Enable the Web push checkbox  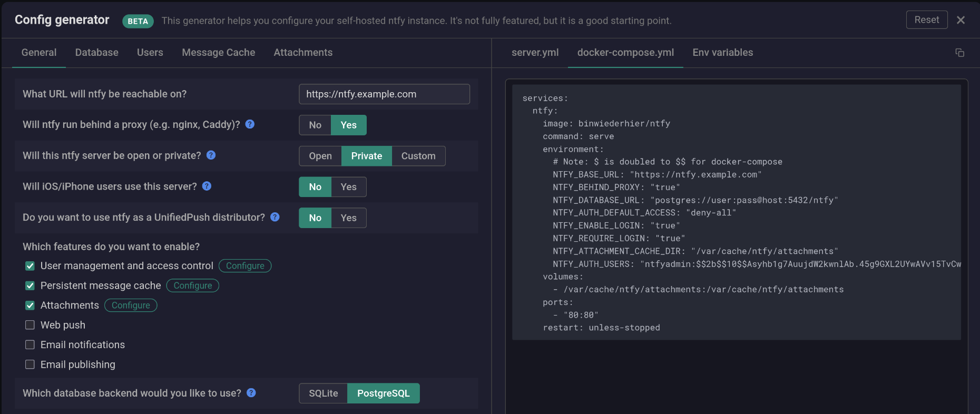(x=30, y=325)
